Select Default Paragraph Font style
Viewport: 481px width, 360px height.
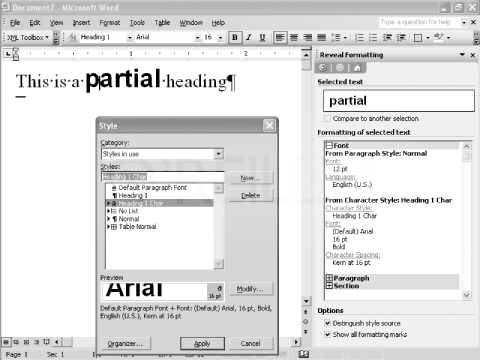tap(153, 188)
